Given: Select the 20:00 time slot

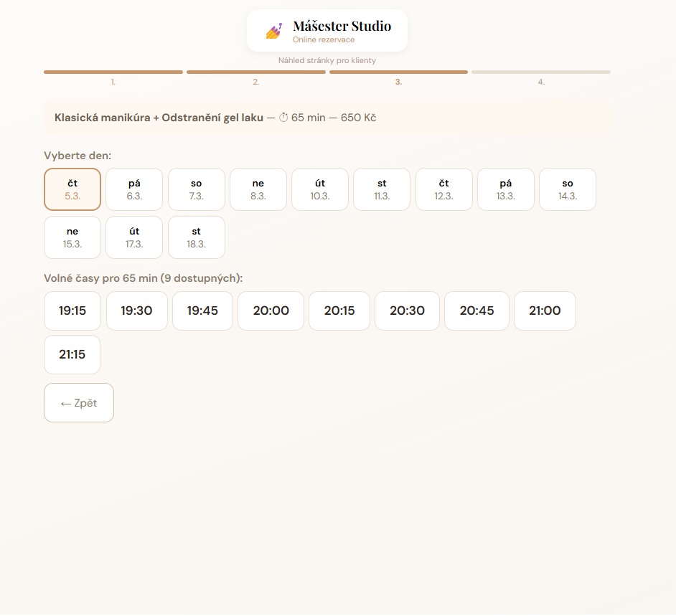Looking at the screenshot, I should coord(271,311).
